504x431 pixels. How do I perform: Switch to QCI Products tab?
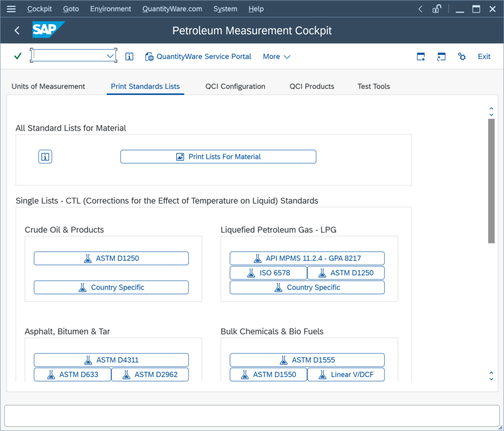(x=312, y=87)
